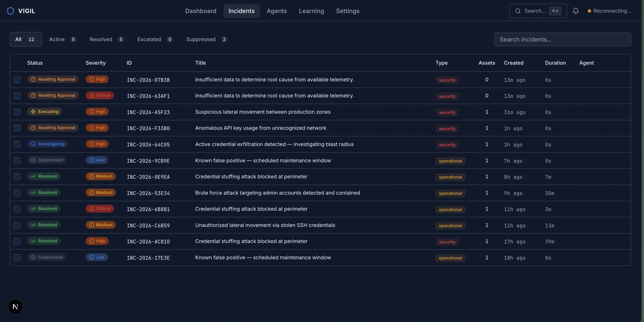Focus the Search incidents input field
The image size is (644, 322).
tap(562, 39)
